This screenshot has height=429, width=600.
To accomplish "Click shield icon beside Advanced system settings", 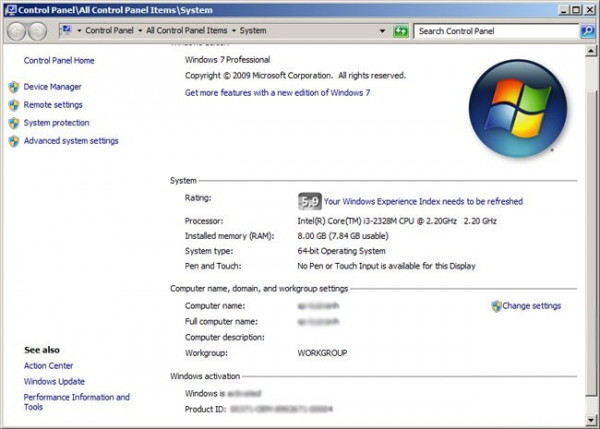I will point(14,141).
